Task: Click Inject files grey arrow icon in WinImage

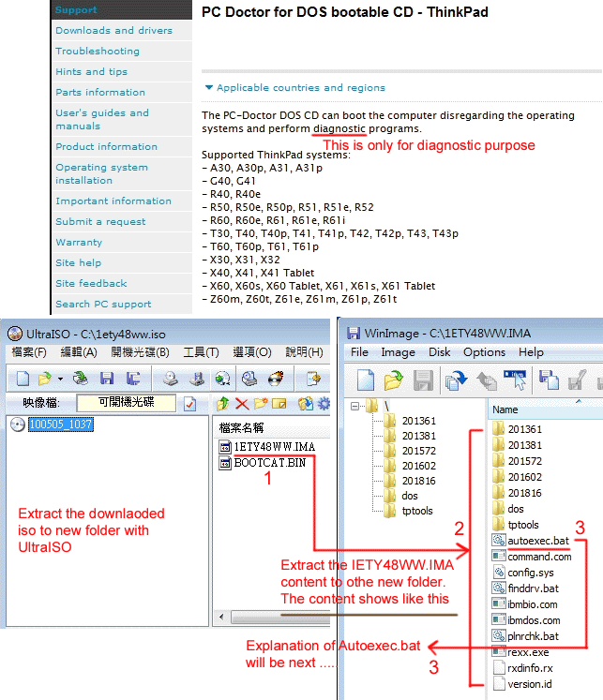Action: point(487,380)
